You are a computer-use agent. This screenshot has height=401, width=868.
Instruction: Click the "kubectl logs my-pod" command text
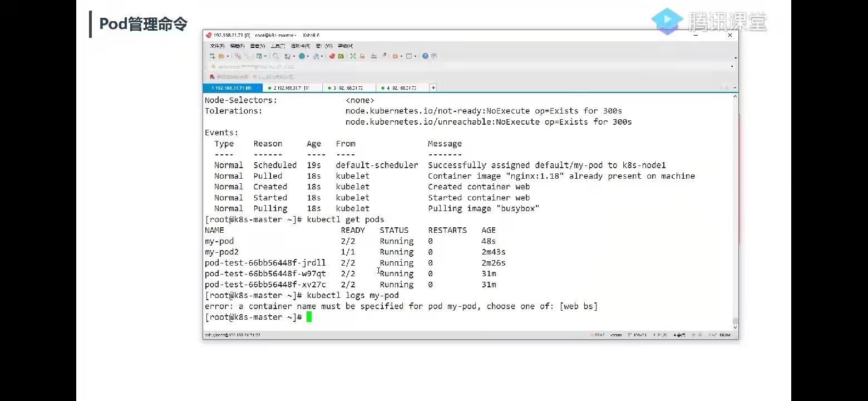point(353,296)
